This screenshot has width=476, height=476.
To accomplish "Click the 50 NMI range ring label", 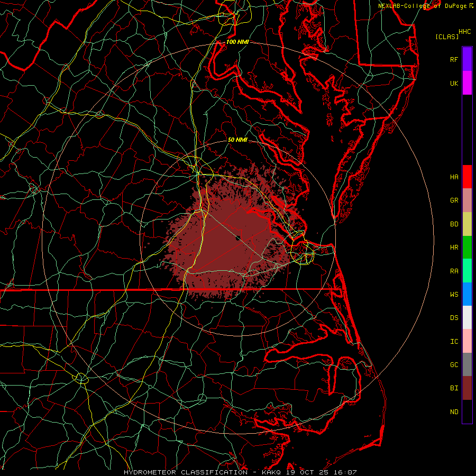I will [x=237, y=140].
